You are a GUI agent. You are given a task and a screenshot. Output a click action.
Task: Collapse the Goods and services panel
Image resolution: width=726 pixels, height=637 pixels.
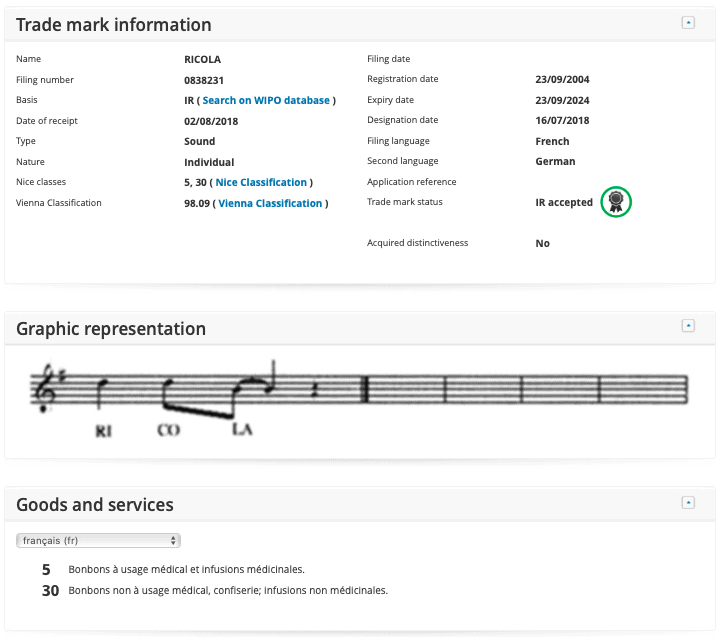coord(687,502)
